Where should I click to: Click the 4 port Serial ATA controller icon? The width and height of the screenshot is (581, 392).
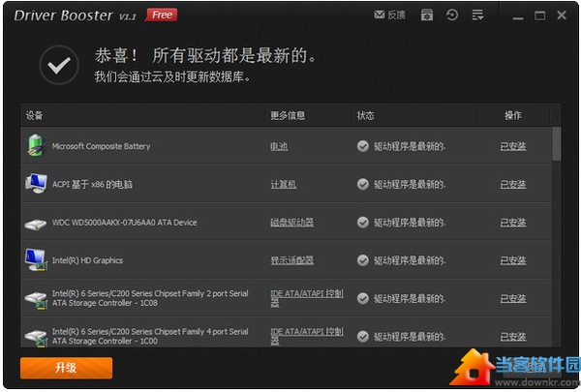[36, 338]
